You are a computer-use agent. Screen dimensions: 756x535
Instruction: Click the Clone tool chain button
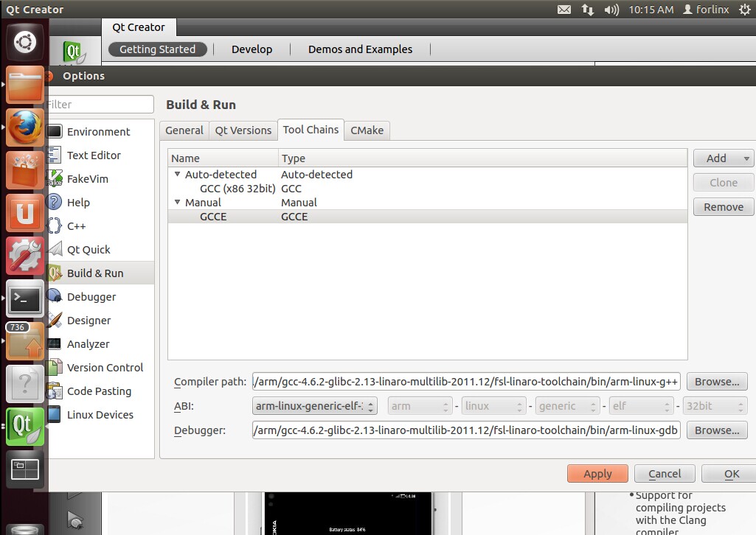[724, 183]
